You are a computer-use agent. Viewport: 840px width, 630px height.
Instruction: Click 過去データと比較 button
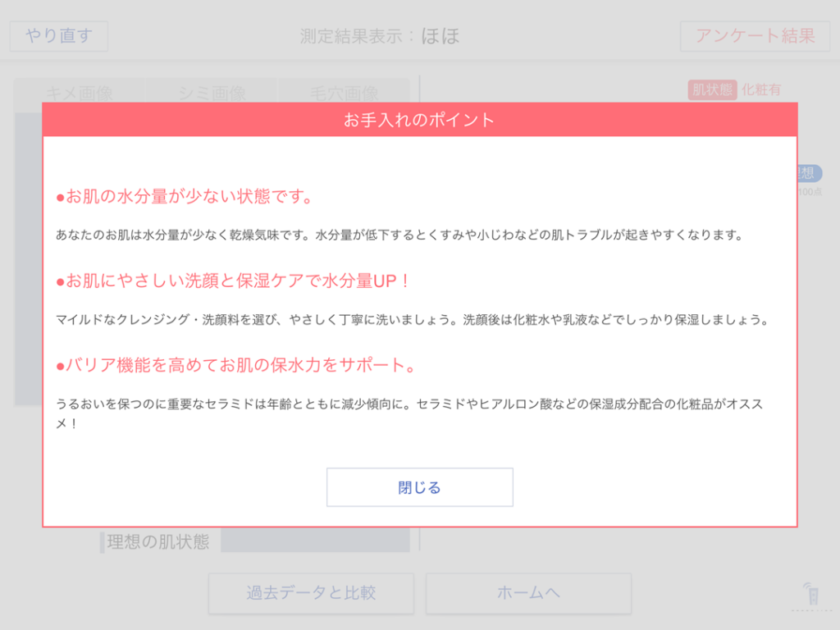311,593
